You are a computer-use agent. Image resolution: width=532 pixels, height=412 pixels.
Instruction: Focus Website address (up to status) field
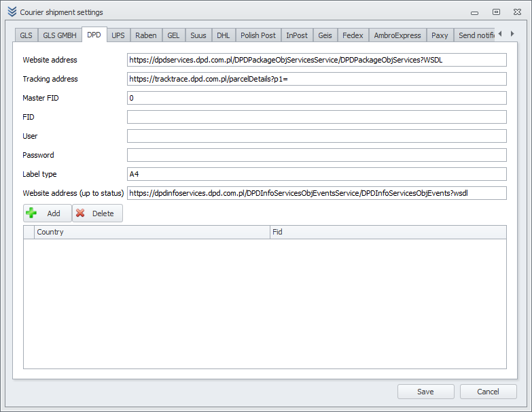(x=317, y=193)
